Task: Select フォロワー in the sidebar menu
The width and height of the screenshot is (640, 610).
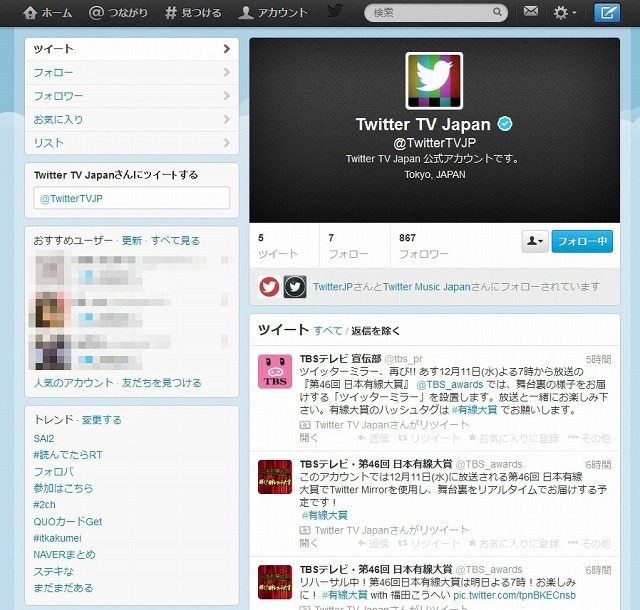Action: click(x=132, y=96)
